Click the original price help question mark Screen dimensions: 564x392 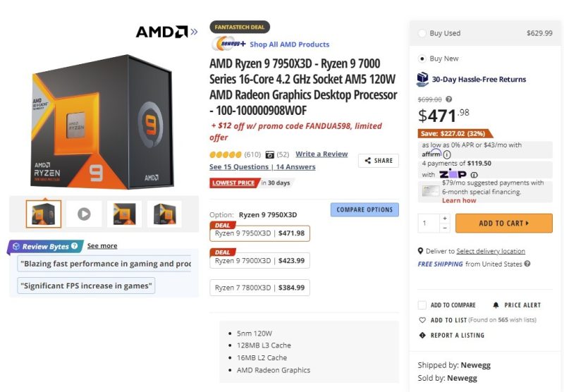pyautogui.click(x=449, y=99)
